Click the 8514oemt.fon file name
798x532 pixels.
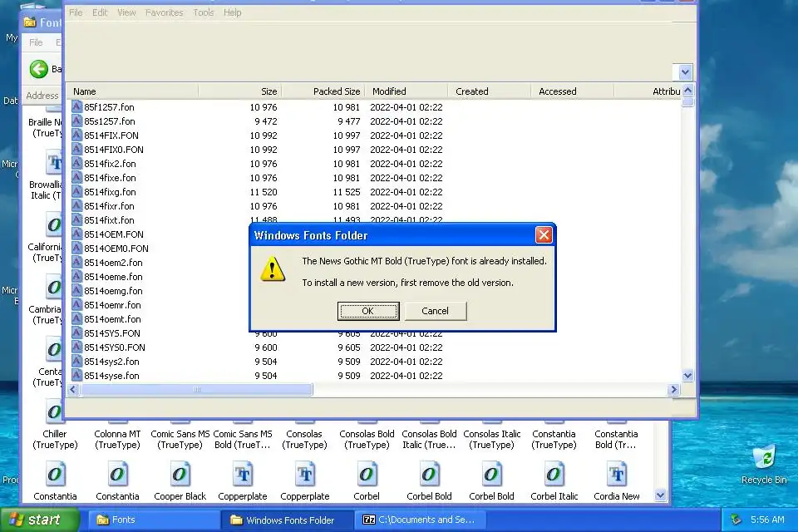pyautogui.click(x=112, y=319)
